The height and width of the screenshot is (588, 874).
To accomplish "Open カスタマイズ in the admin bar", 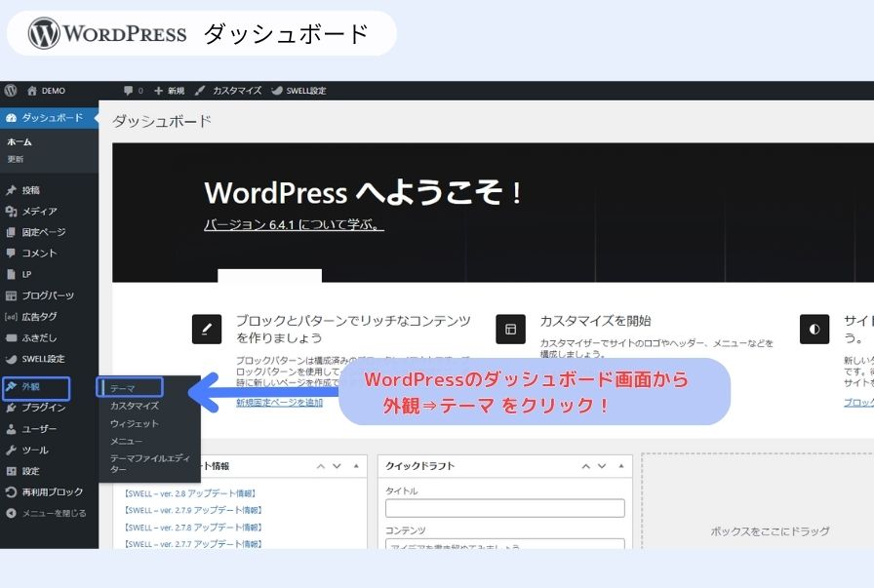I will (228, 91).
